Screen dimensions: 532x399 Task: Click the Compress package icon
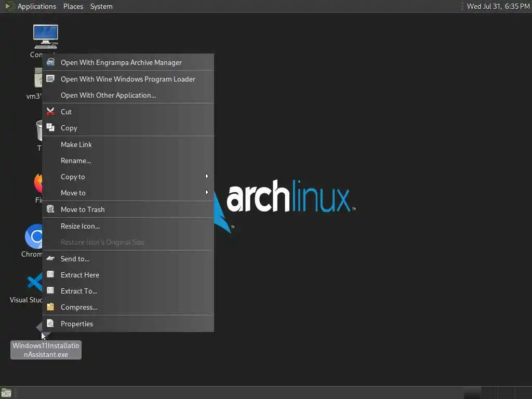tap(50, 307)
